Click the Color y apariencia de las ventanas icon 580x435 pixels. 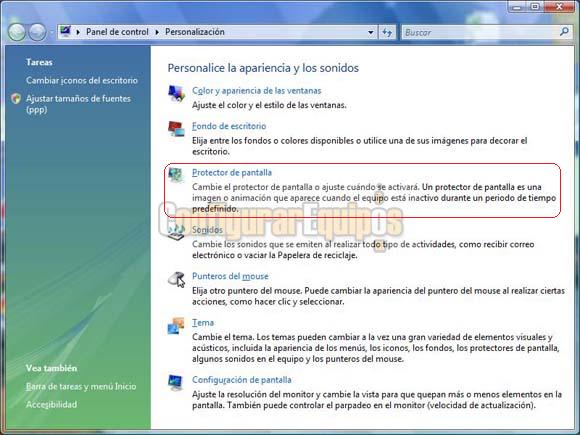point(176,93)
